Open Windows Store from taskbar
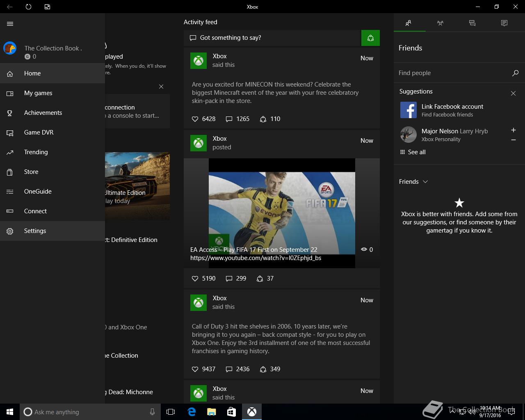 point(231,412)
